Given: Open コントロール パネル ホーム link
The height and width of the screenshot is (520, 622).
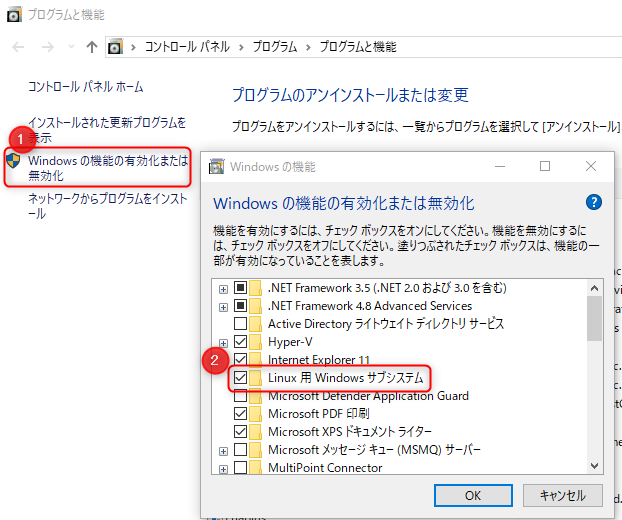Looking at the screenshot, I should tap(85, 87).
